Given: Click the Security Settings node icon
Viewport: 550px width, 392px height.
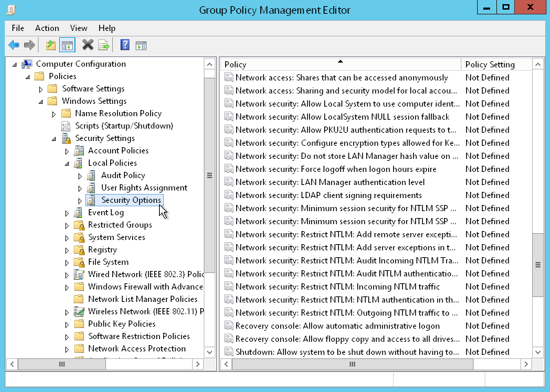Looking at the screenshot, I should [66, 138].
